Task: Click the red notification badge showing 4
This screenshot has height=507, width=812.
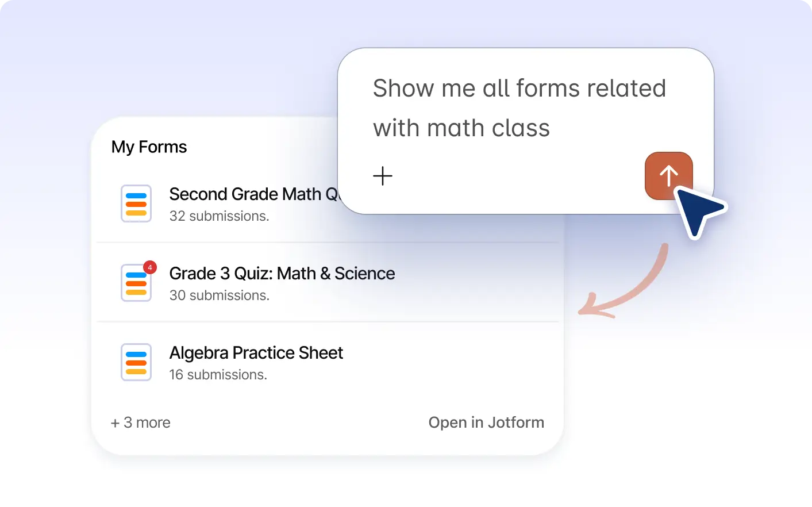Action: pos(150,267)
